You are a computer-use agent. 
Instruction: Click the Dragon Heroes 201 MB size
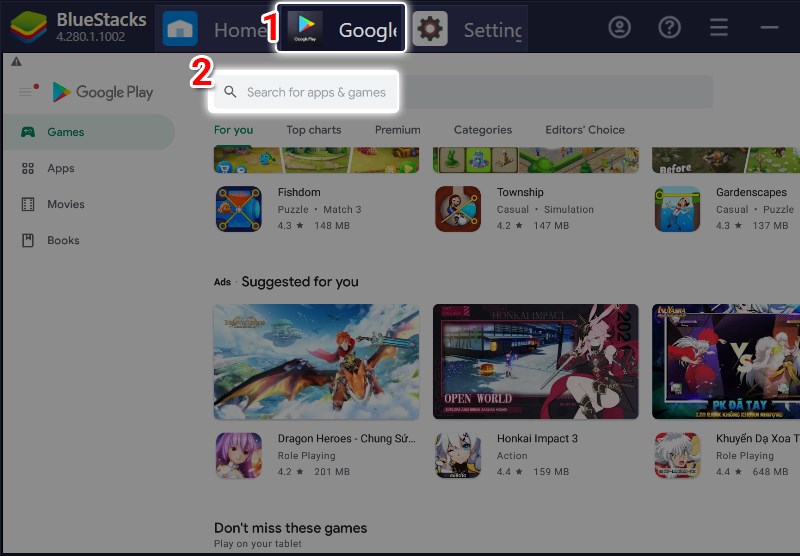tap(332, 472)
